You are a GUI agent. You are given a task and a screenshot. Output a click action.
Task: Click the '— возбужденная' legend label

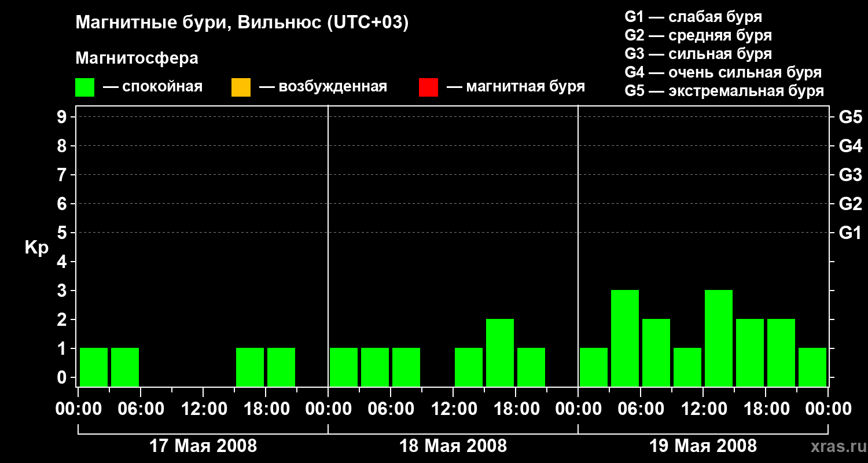click(x=323, y=87)
